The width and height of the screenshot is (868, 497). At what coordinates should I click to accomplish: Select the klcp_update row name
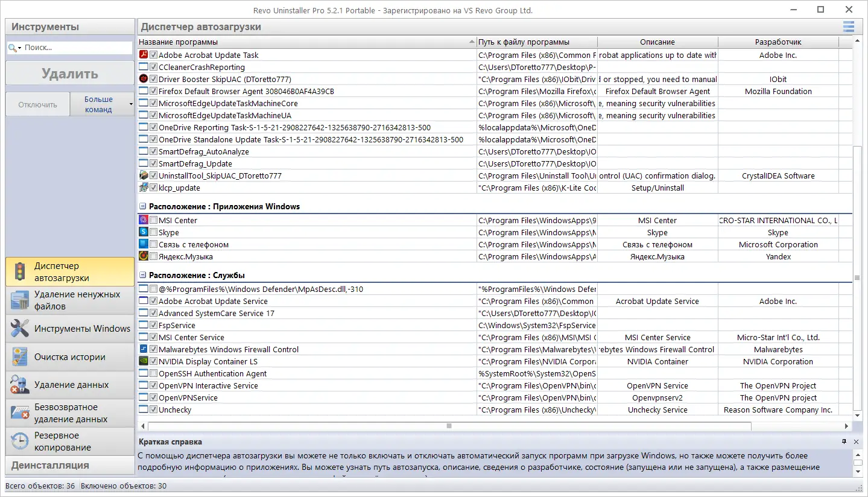click(x=179, y=188)
